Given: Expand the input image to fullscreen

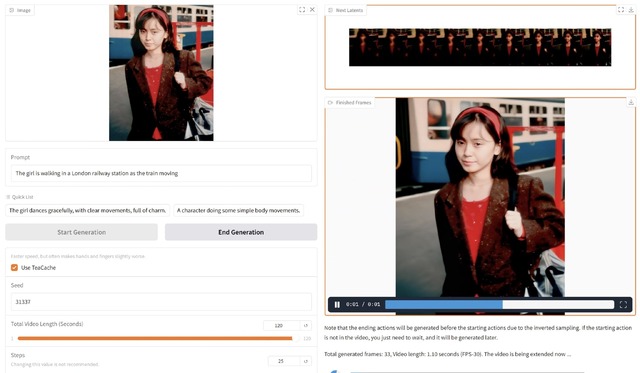Looking at the screenshot, I should (302, 10).
